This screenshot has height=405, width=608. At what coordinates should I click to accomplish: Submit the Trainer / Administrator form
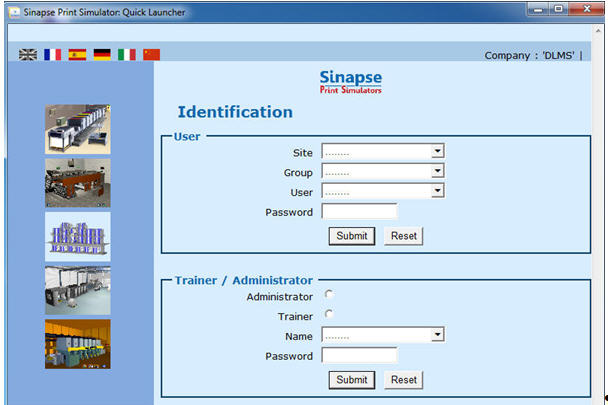352,380
